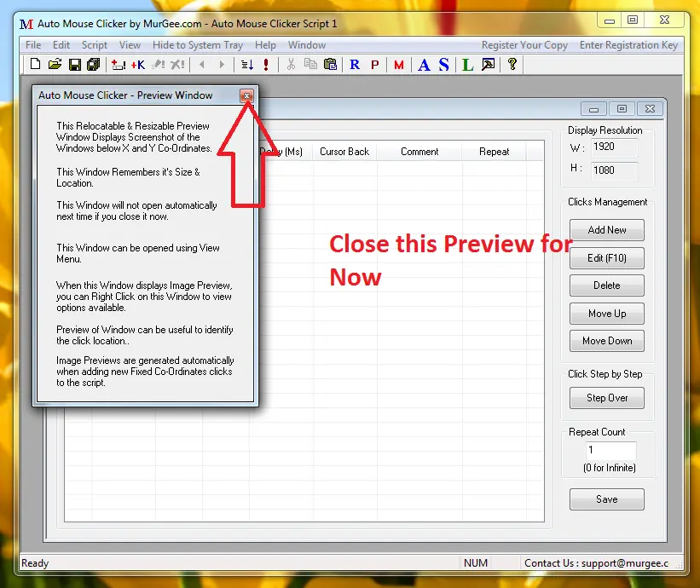Click the Move Up button
700x588 pixels.
[607, 314]
